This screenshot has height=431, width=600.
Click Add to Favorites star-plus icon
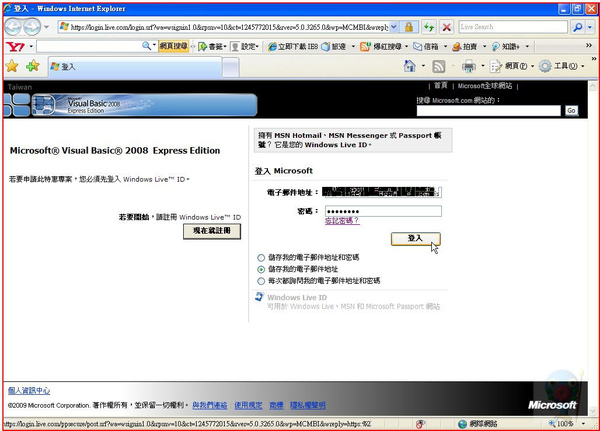click(33, 66)
